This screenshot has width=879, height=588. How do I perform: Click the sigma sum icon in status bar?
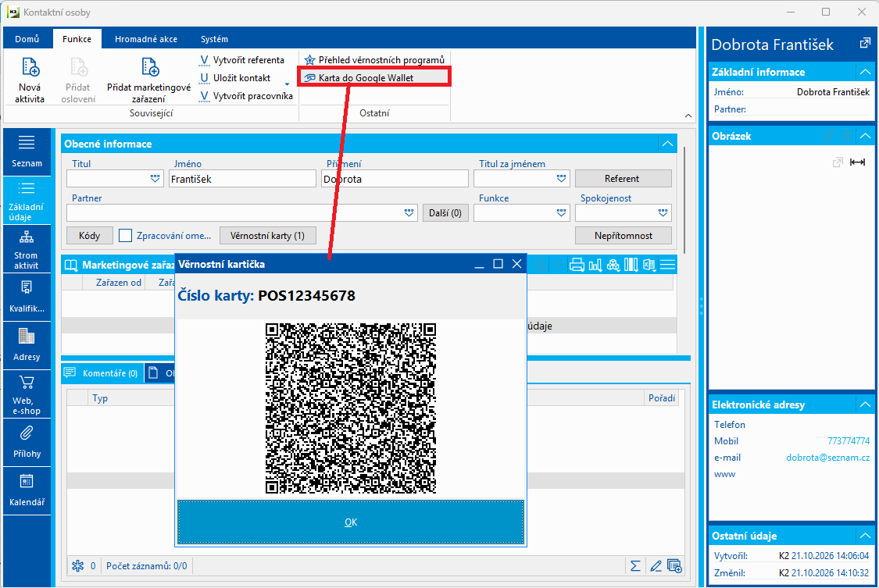tap(635, 566)
